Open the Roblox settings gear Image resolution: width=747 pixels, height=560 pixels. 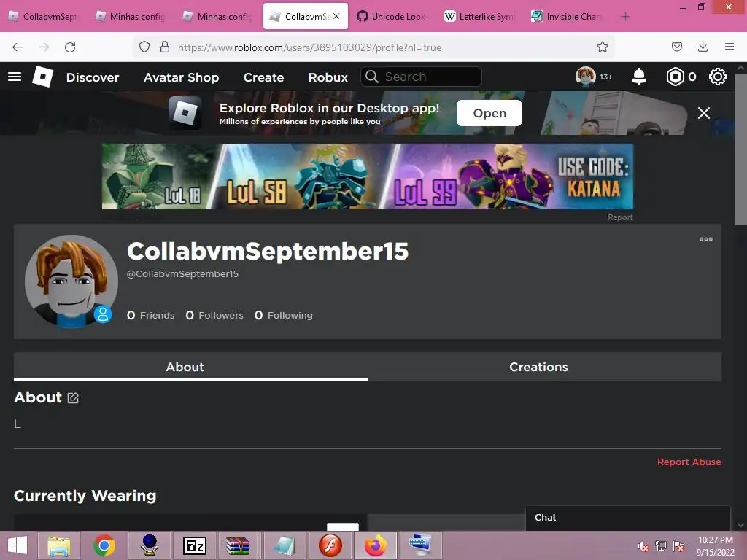pos(718,77)
